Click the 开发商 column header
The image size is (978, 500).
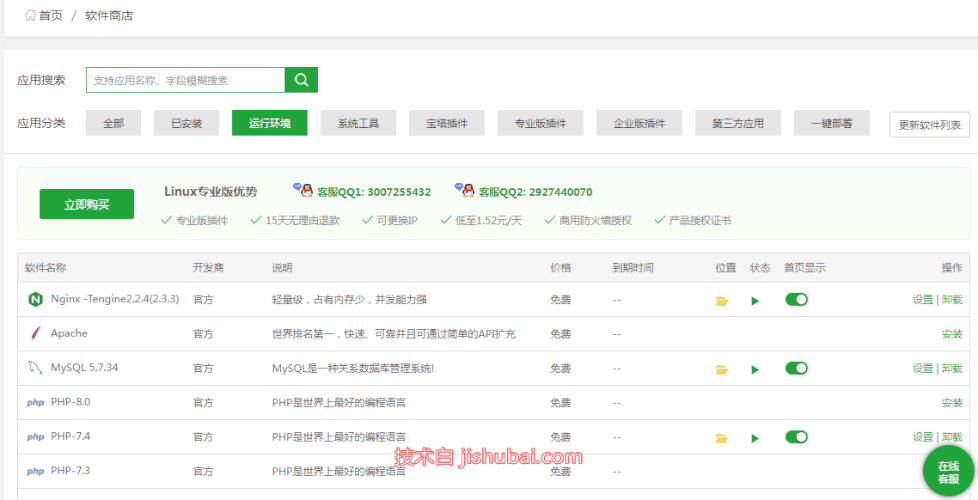tap(208, 267)
